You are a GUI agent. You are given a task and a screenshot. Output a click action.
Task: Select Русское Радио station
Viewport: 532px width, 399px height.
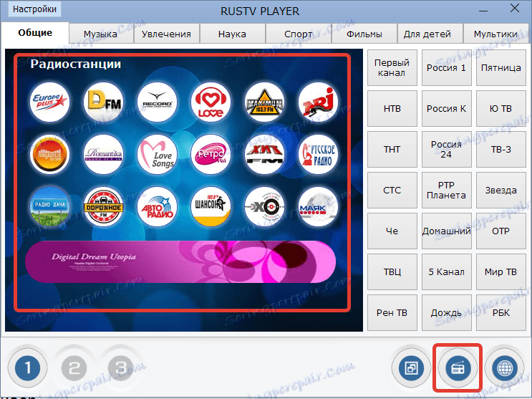tap(318, 155)
